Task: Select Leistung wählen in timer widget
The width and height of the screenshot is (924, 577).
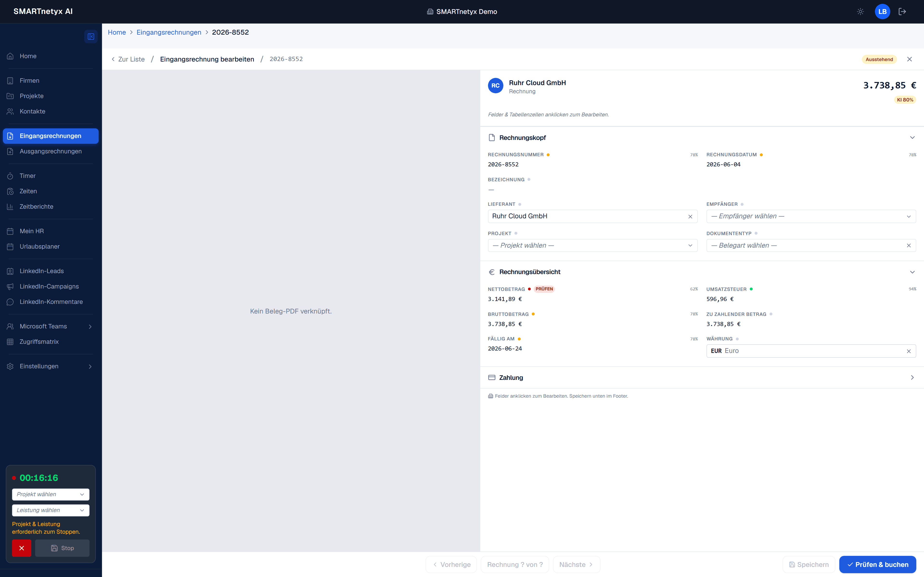Action: 50,510
